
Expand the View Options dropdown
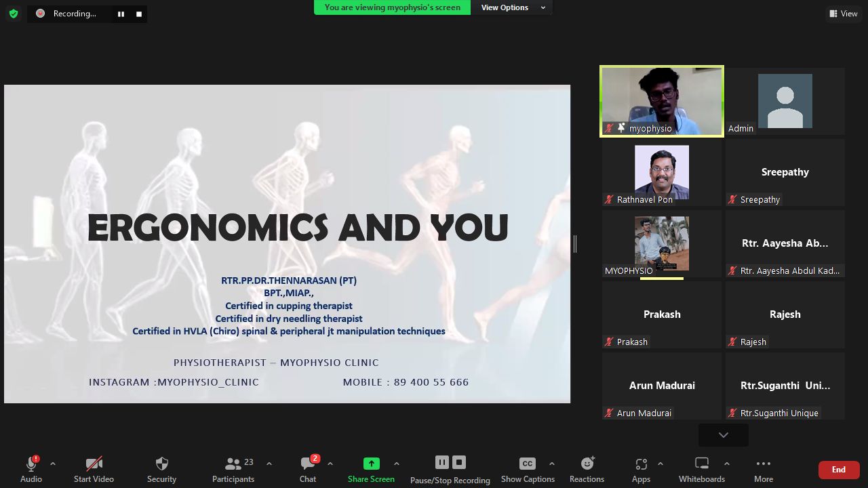click(513, 7)
